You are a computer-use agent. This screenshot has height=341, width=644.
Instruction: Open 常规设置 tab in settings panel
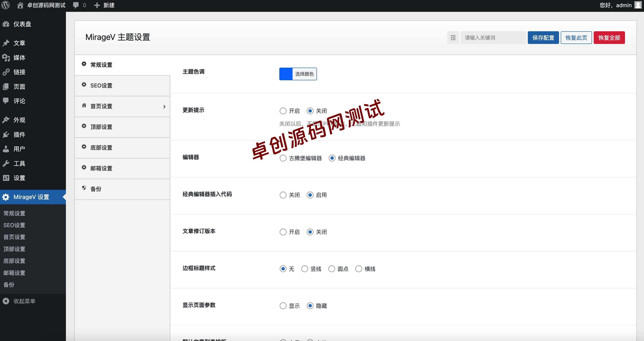122,65
